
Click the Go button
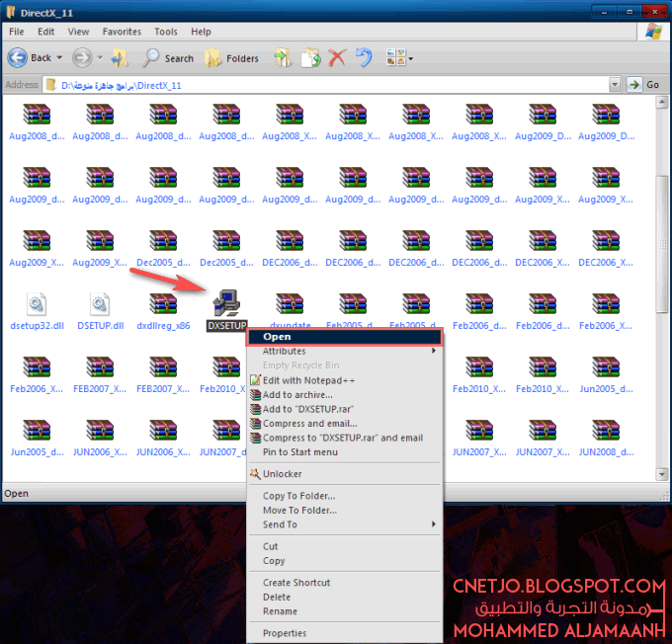coord(644,85)
